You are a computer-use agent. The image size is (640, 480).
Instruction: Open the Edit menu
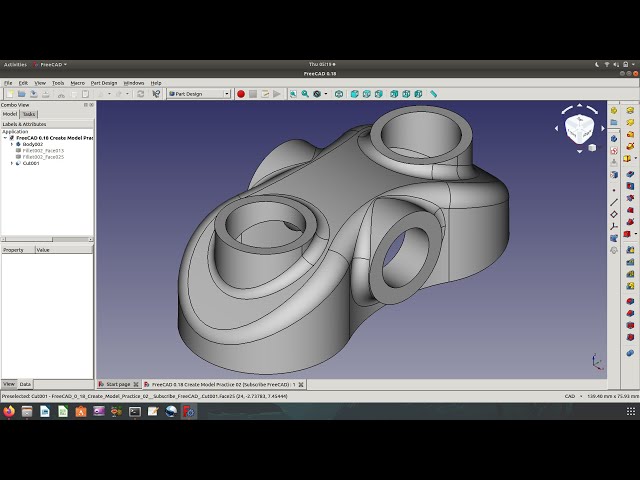(23, 83)
